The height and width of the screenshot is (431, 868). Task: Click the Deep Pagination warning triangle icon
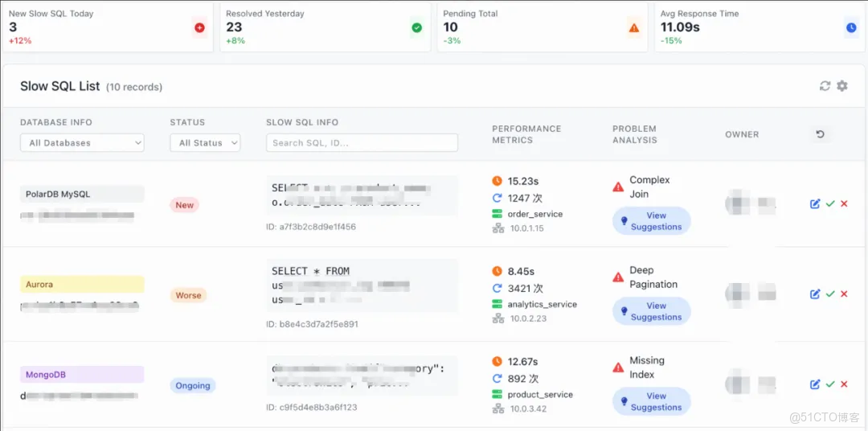[x=618, y=277]
